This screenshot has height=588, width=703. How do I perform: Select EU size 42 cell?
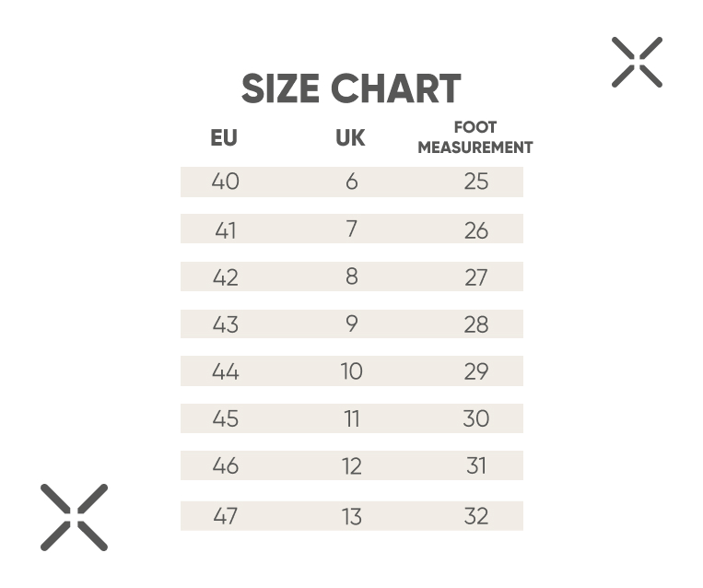(225, 277)
